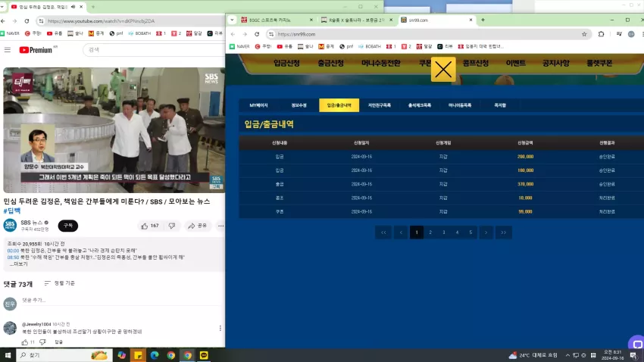644x362 pixels.
Task: Dislike the SBS news video
Action: point(172,226)
